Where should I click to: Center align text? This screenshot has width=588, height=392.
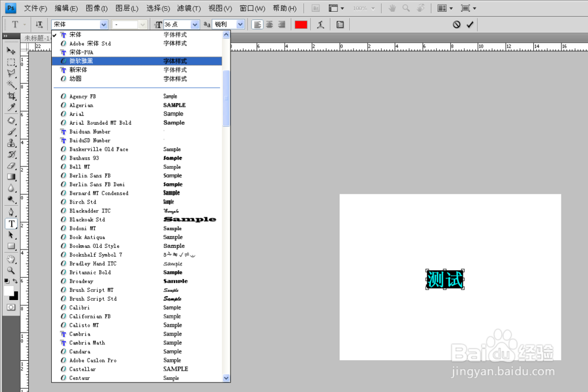(270, 24)
